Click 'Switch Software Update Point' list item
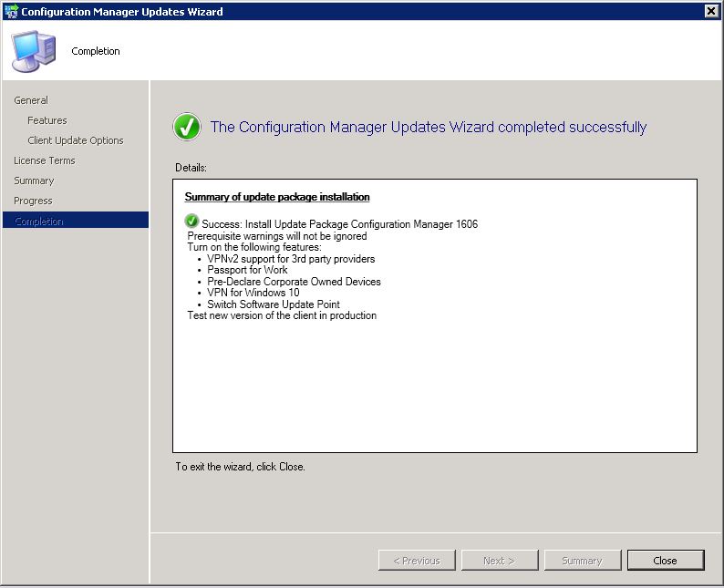The image size is (724, 588). tap(274, 304)
